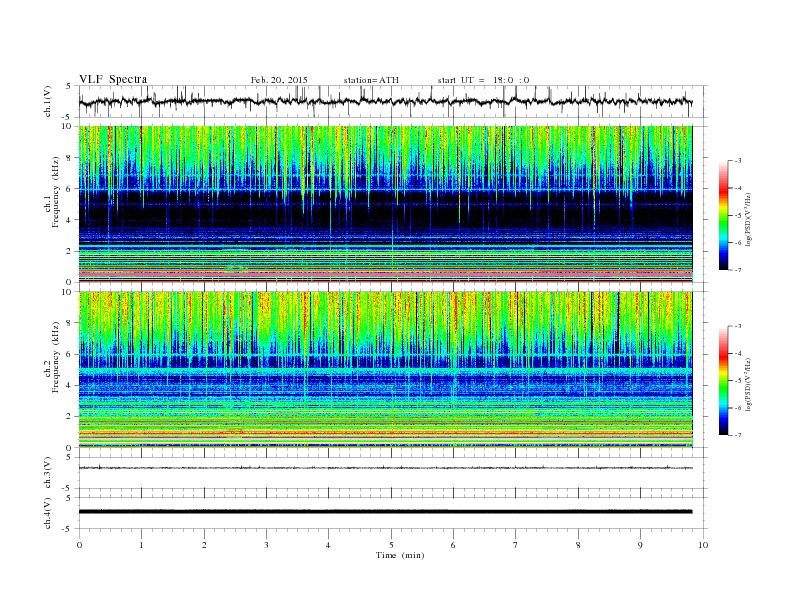The width and height of the screenshot is (792, 612).
Task: Select the "start UT = 18:0 :0" text
Action: [483, 80]
